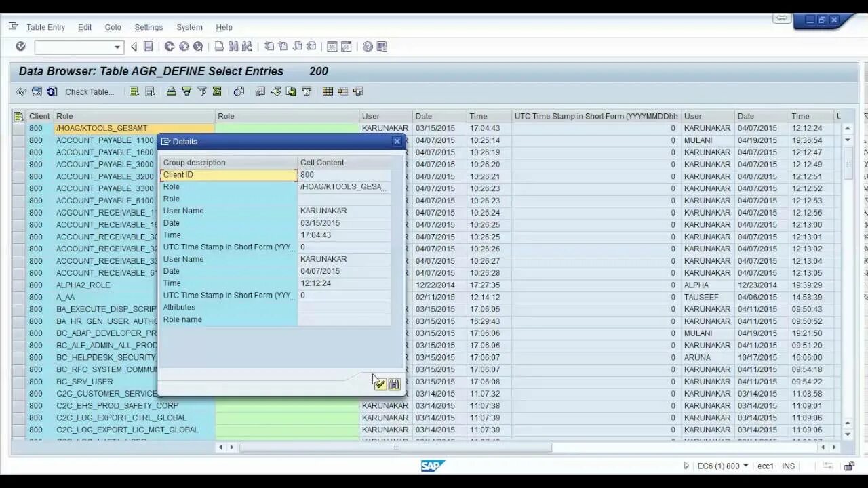This screenshot has width=868, height=488.
Task: Click the padlock icon in status bar
Action: pyautogui.click(x=849, y=466)
